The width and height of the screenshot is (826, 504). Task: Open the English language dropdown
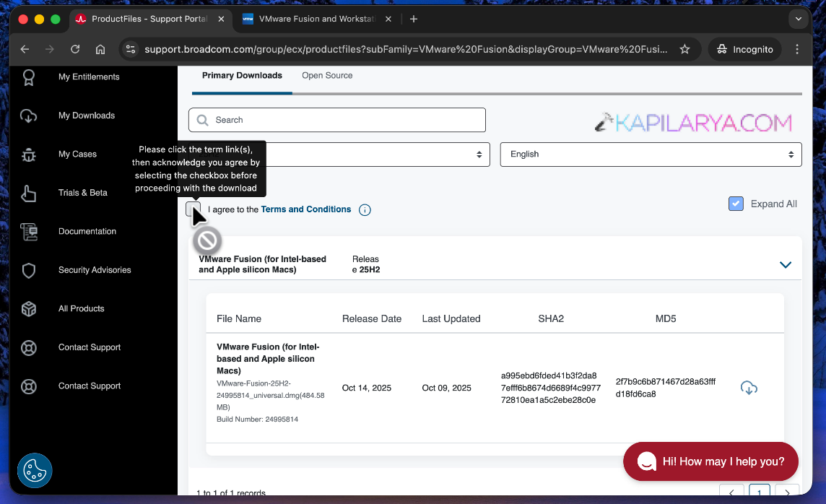pos(651,155)
